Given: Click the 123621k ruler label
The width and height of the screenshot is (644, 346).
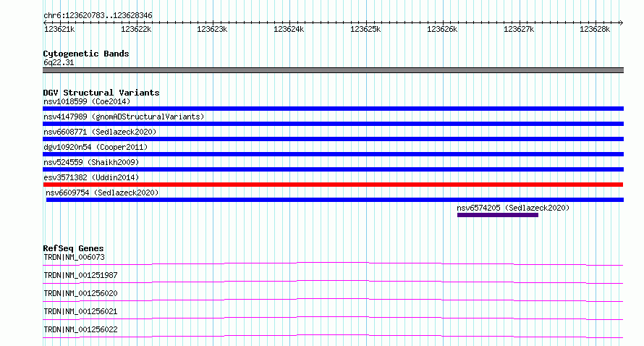Looking at the screenshot, I should (59, 29).
